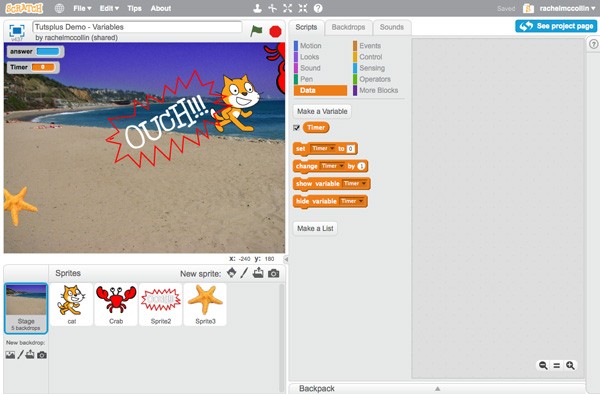Open the Edit menu
600x394 pixels.
click(x=109, y=8)
